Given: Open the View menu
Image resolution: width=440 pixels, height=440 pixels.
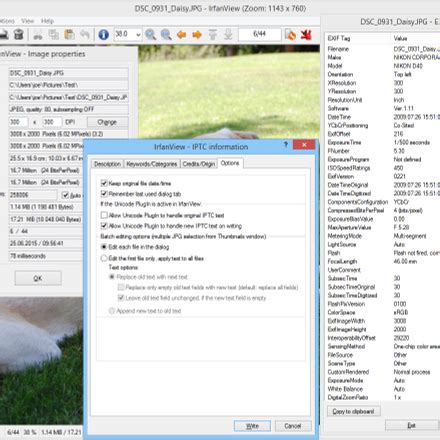Looking at the screenshot, I should coord(28,21).
